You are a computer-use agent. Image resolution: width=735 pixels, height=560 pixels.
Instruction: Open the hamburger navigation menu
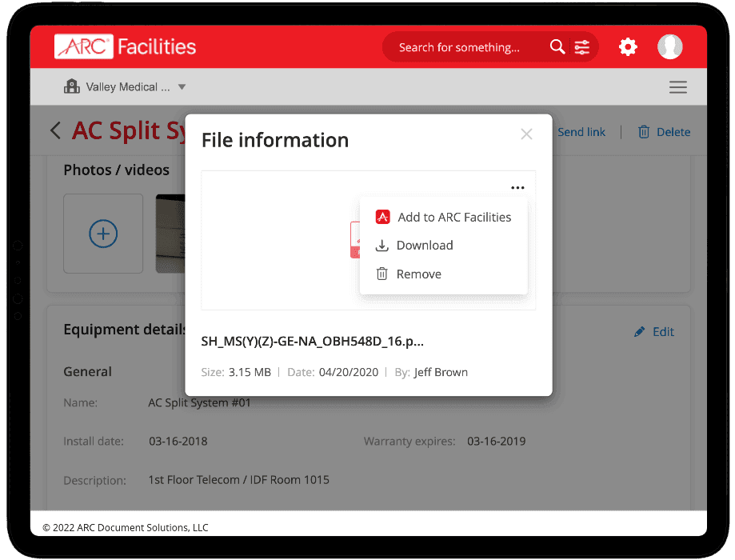(x=677, y=87)
